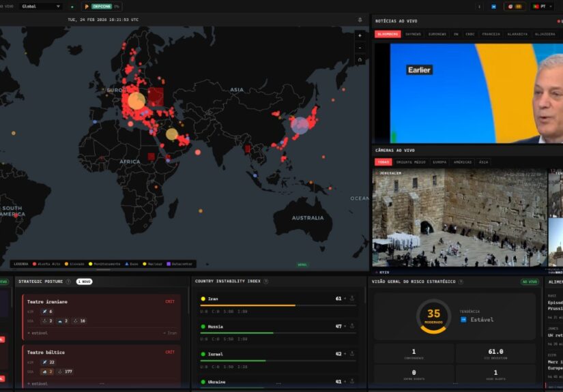Open the Global region dropdown
Screen dimensions: 563x392
(x=41, y=6)
